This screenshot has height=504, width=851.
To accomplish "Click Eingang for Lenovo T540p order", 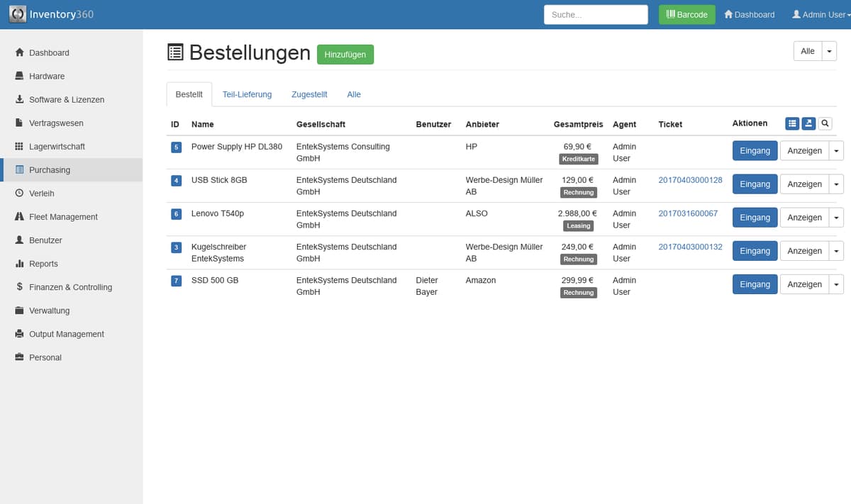I will [x=755, y=218].
